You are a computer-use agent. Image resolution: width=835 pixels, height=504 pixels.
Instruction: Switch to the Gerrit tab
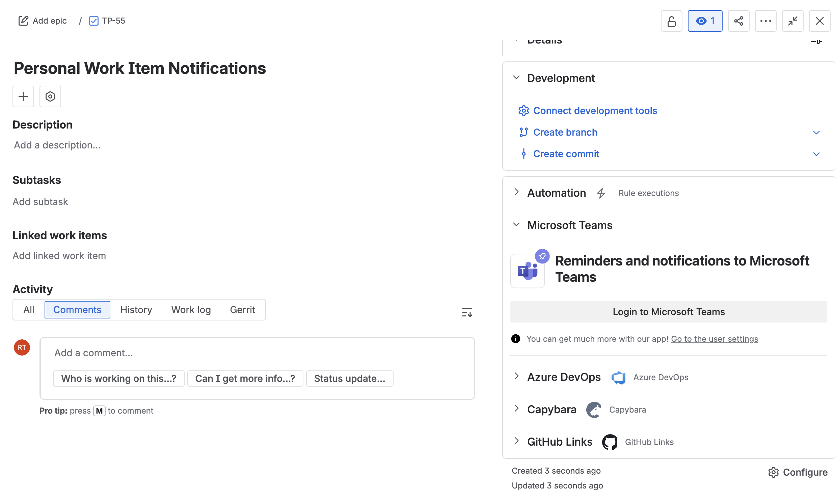click(242, 310)
